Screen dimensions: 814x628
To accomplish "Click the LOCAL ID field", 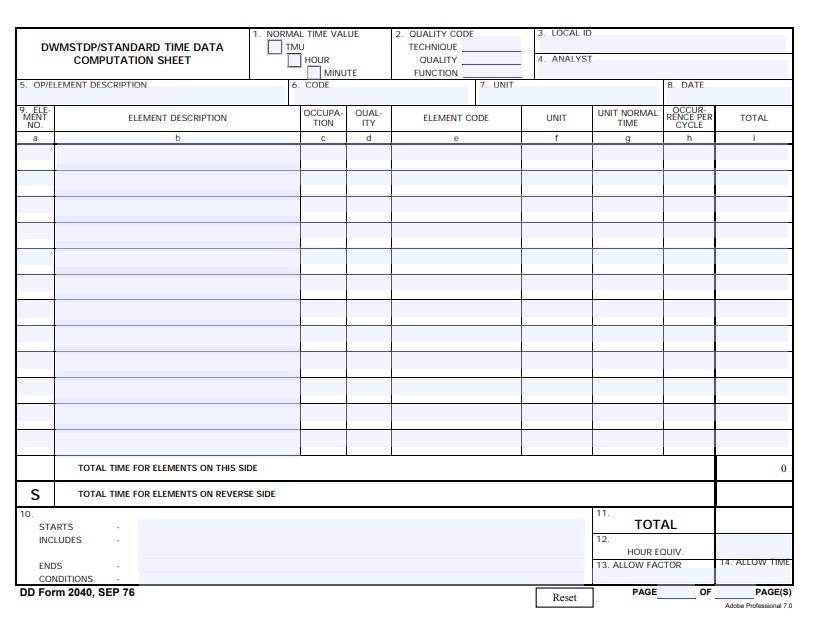I will (x=663, y=44).
